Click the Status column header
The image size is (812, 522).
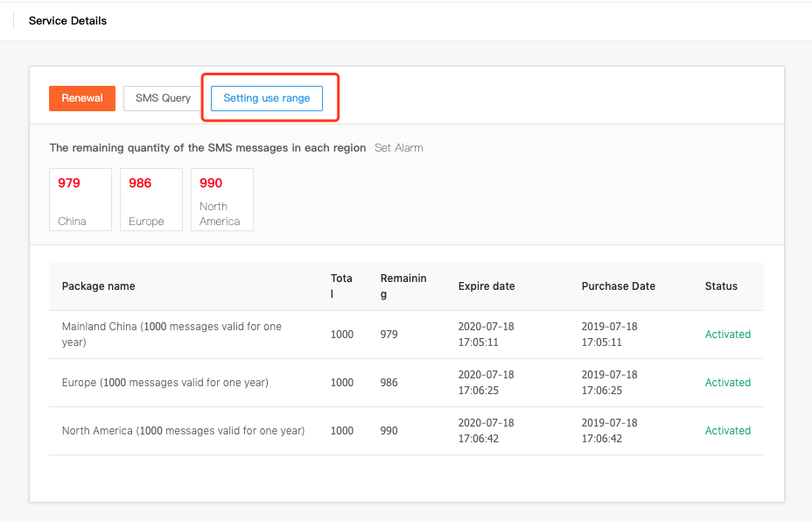coord(721,286)
